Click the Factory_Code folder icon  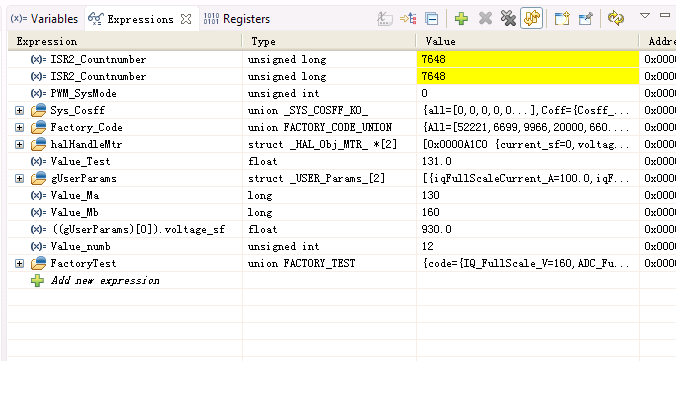click(x=38, y=128)
